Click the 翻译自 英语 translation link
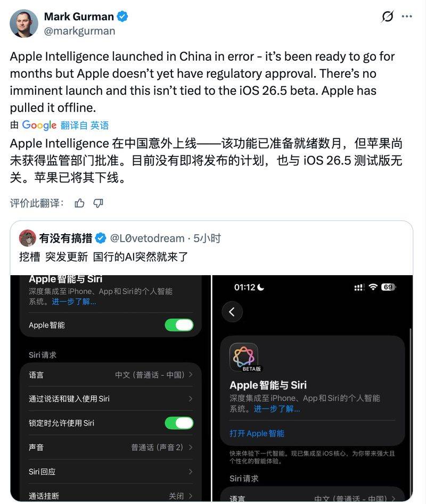The image size is (426, 504). pos(85,126)
